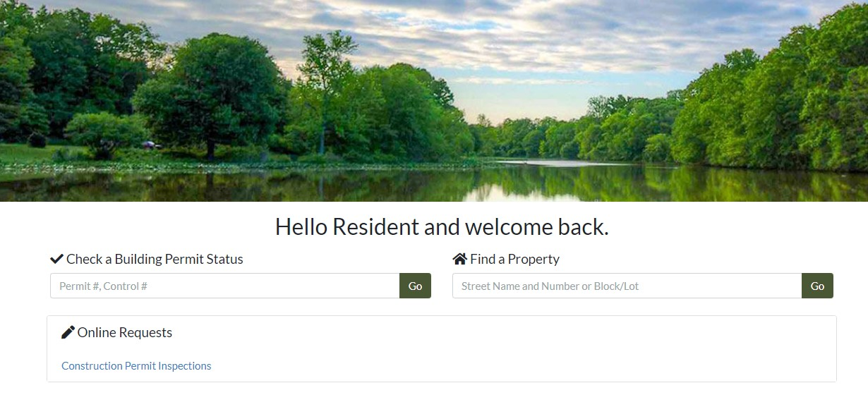The image size is (868, 407).
Task: Click the lake landscape banner image
Action: coord(434,101)
